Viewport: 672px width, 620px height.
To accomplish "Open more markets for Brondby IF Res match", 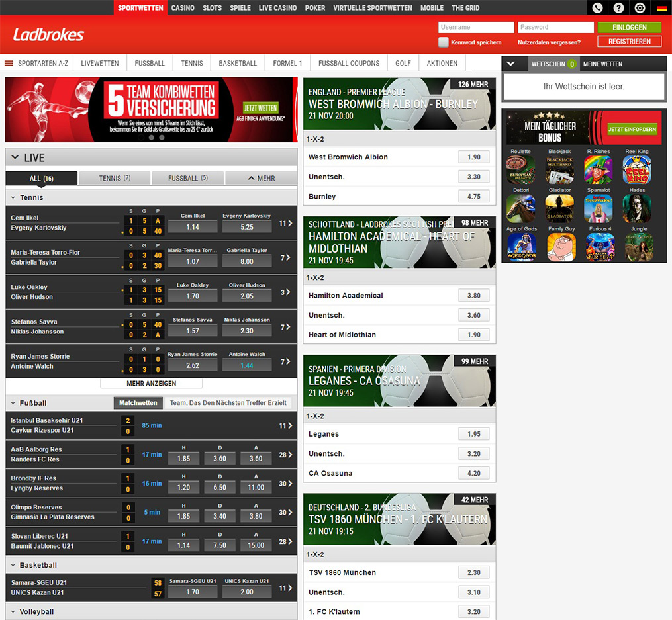I will pyautogui.click(x=286, y=484).
